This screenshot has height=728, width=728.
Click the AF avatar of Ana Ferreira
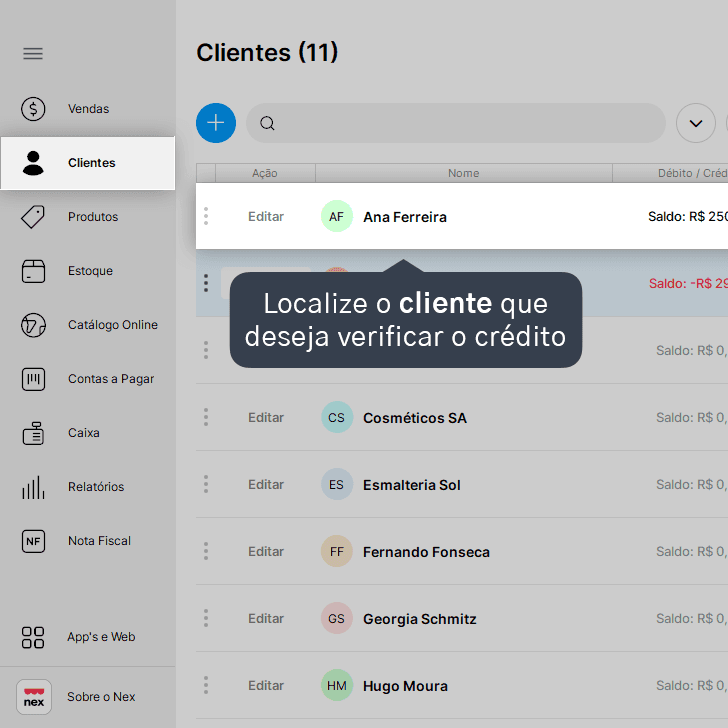point(337,216)
